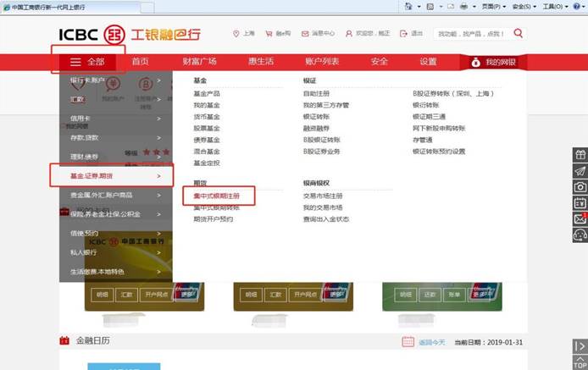Click the user profile icon in header
Viewport: 588px width, 370px height.
coord(349,34)
